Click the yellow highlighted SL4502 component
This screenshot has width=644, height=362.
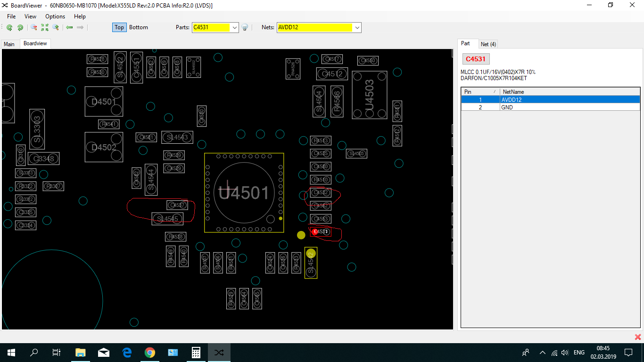pyautogui.click(x=311, y=263)
